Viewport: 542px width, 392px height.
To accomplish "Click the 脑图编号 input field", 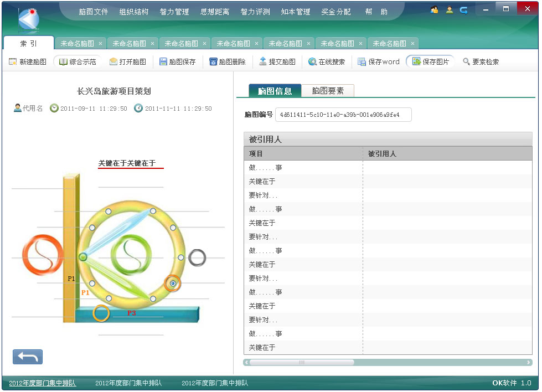I will click(x=343, y=115).
